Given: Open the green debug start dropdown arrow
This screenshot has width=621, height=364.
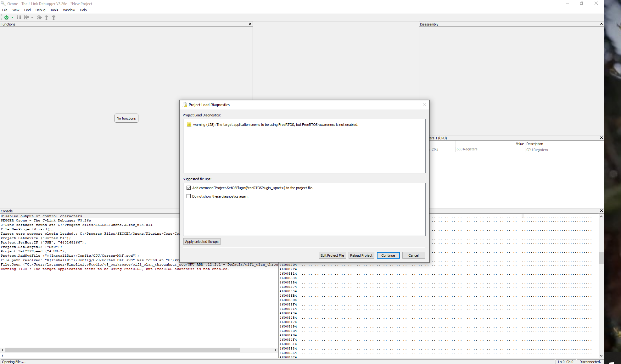Looking at the screenshot, I should [x=12, y=17].
